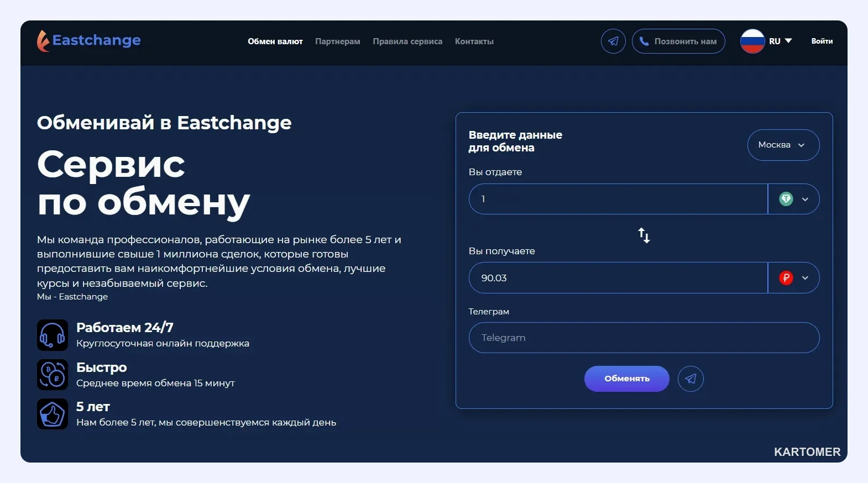The height and width of the screenshot is (483, 868).
Task: Open the Контакты menu item
Action: (474, 41)
